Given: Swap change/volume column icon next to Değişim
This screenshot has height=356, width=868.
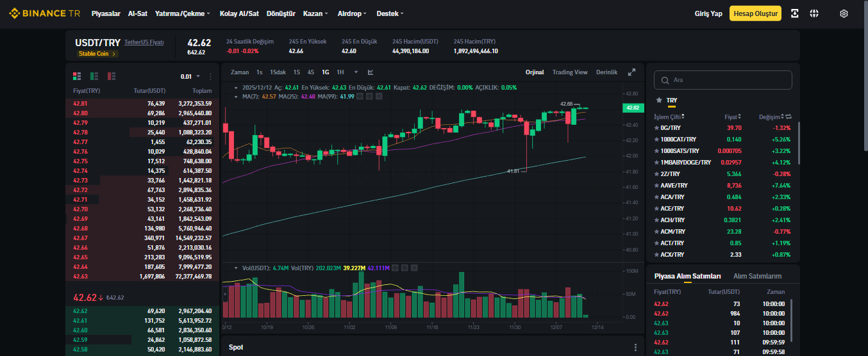Looking at the screenshot, I should (x=789, y=117).
